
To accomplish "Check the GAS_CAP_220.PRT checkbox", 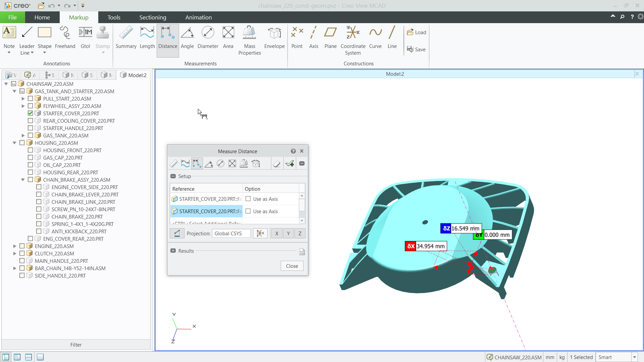I will pos(31,158).
